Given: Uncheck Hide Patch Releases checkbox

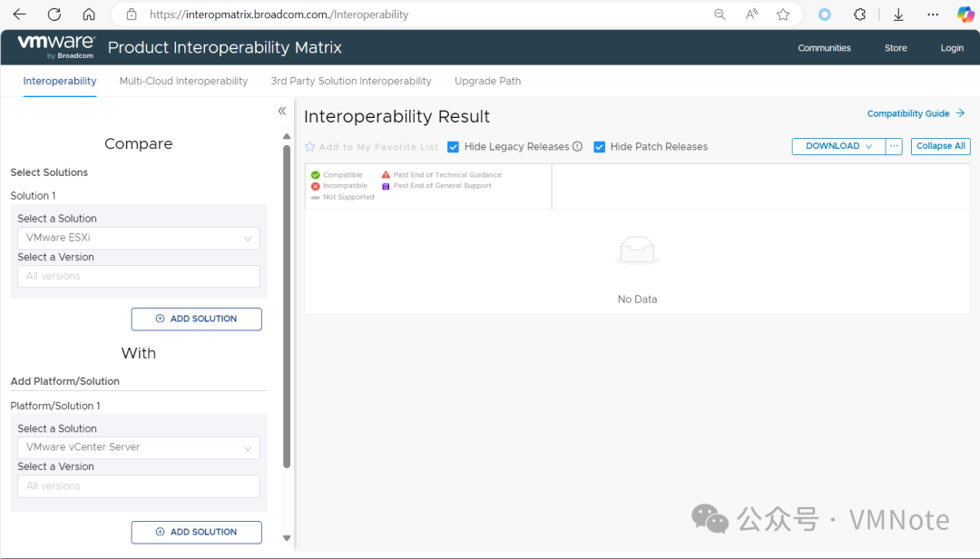Looking at the screenshot, I should (600, 147).
